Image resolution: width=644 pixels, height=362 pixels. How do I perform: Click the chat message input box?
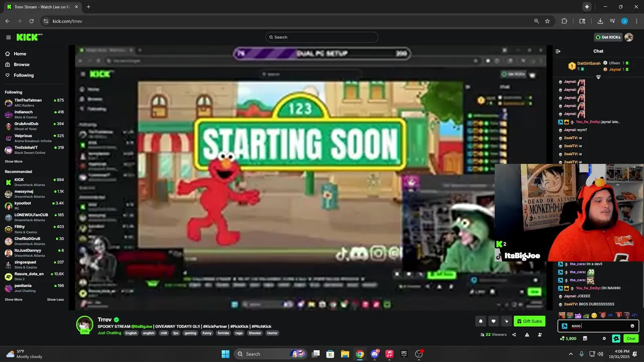point(598,326)
